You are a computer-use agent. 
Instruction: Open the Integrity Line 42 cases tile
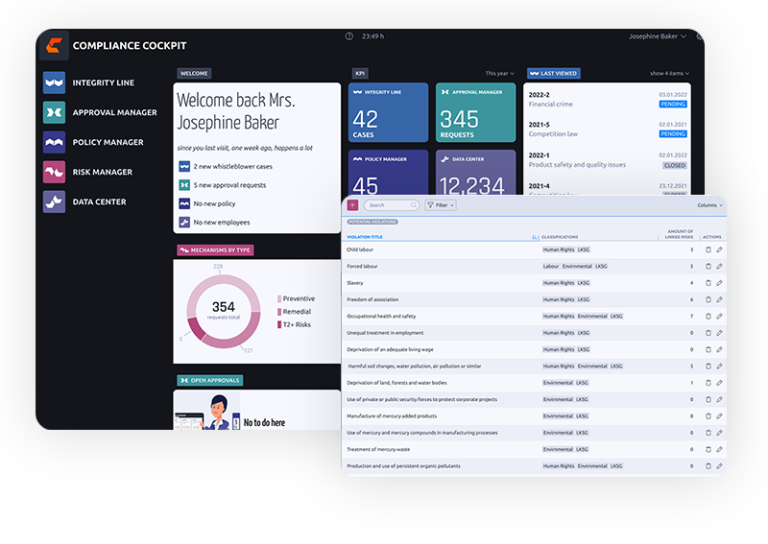tap(388, 113)
